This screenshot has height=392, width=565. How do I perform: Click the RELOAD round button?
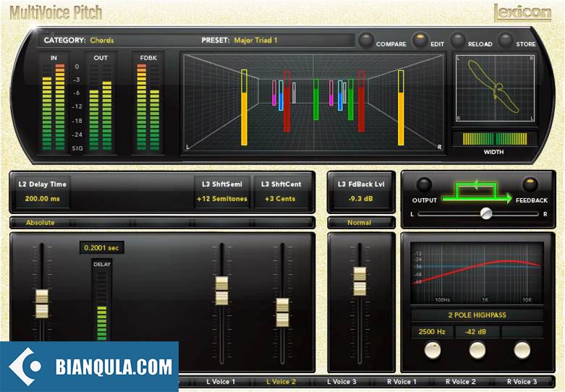click(458, 40)
